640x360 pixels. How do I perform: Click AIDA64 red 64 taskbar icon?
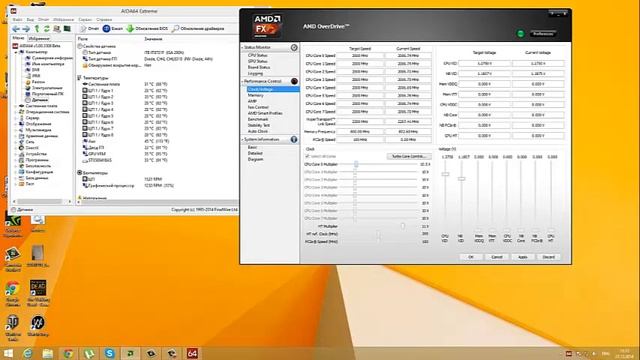[x=192, y=353]
